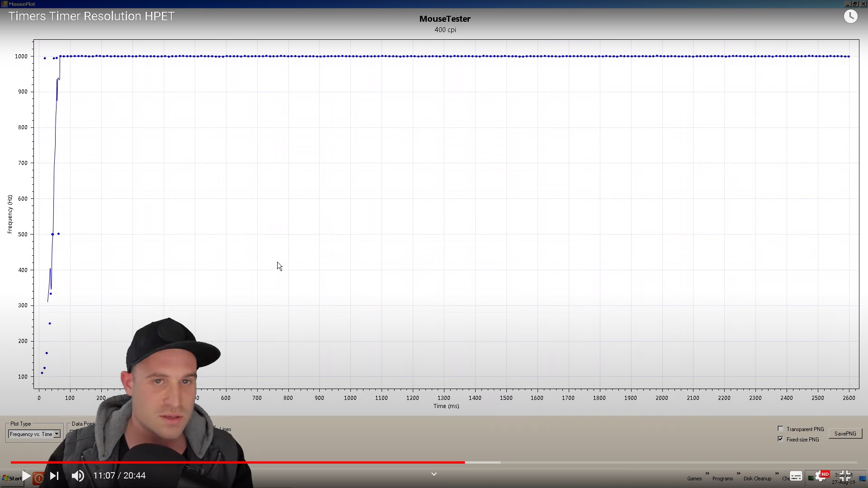Viewport: 868px width, 488px height.
Task: Expand the Disk Cleanup toolbar chevron
Action: 777,474
